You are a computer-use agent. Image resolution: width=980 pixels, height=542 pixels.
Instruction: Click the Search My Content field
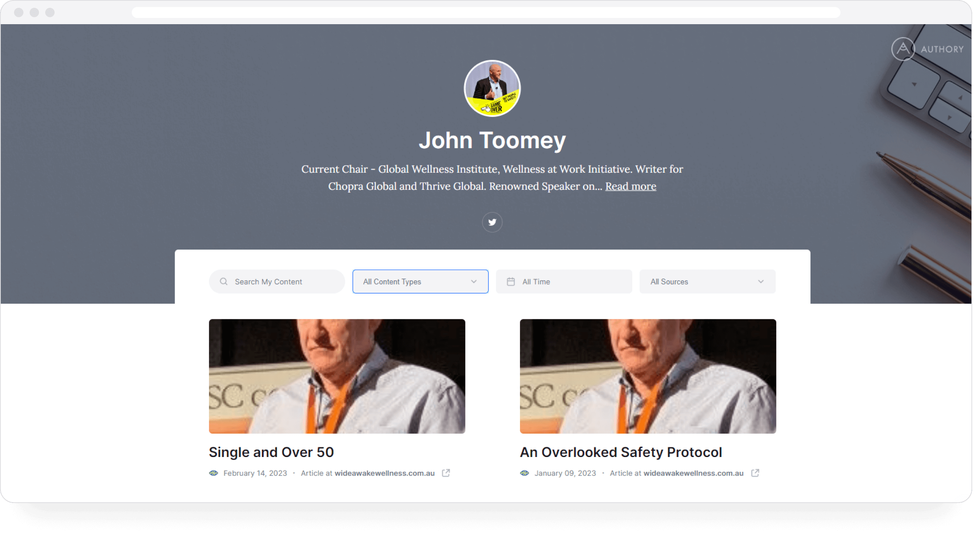coord(276,281)
